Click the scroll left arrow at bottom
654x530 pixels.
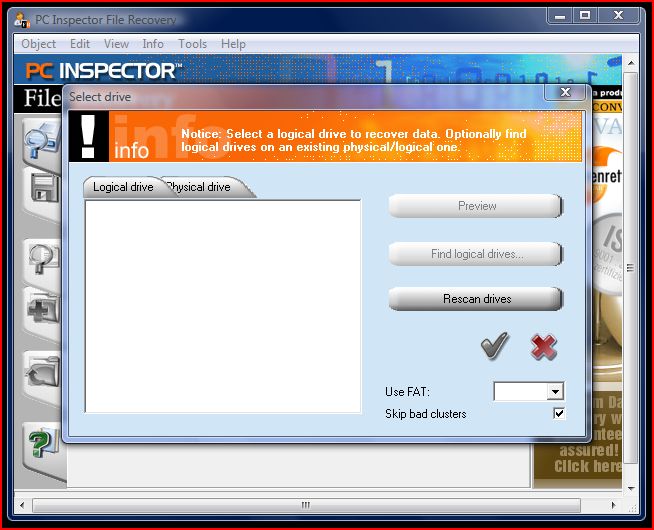click(x=22, y=505)
